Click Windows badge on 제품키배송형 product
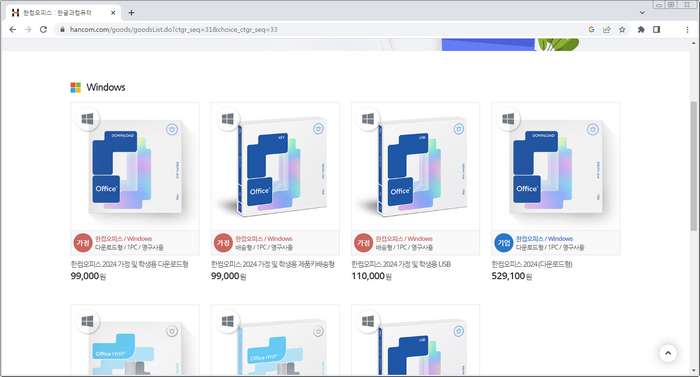Image resolution: width=700 pixels, height=377 pixels. coord(228,119)
